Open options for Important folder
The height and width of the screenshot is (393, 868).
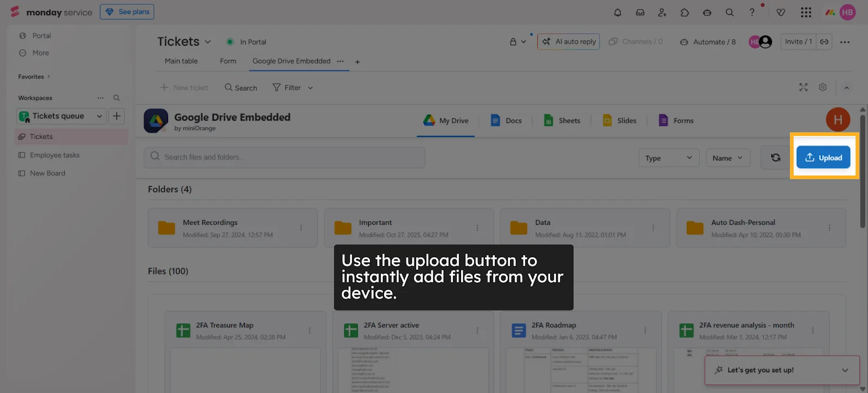(477, 228)
